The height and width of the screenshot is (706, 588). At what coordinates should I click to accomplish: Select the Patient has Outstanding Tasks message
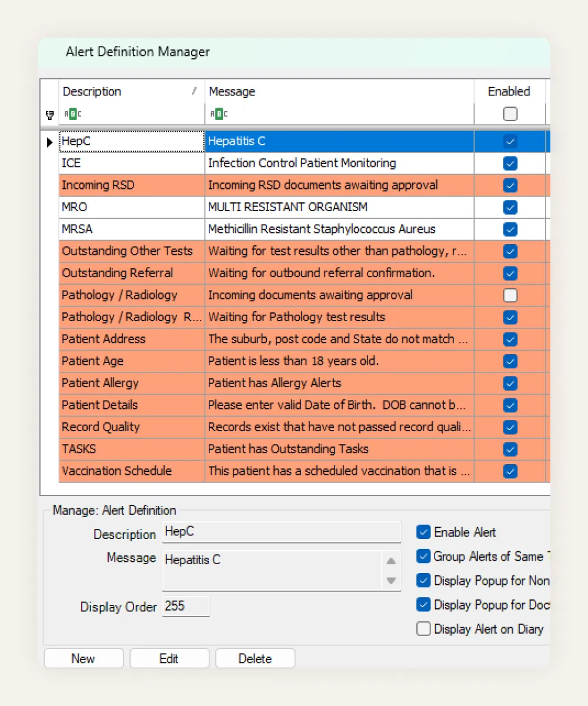pyautogui.click(x=339, y=449)
